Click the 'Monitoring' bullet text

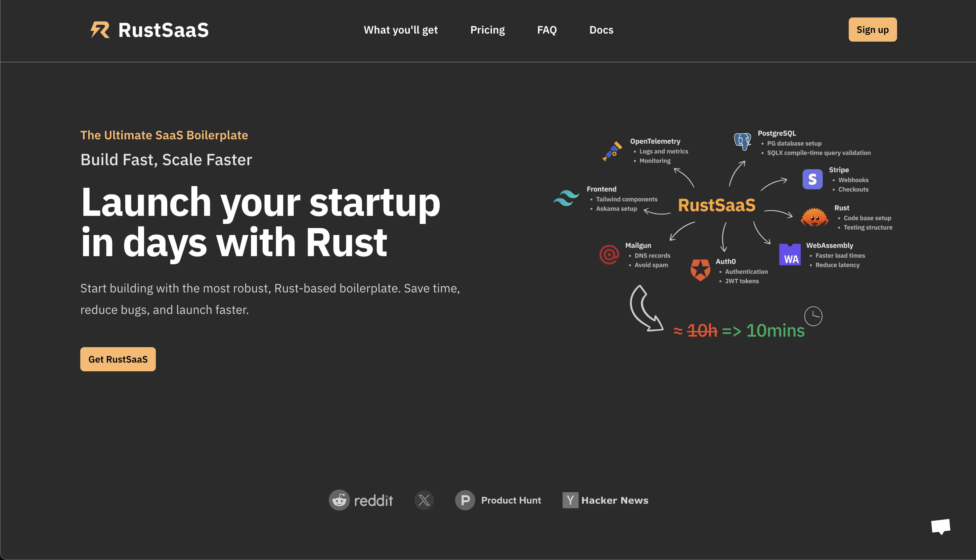tap(655, 161)
